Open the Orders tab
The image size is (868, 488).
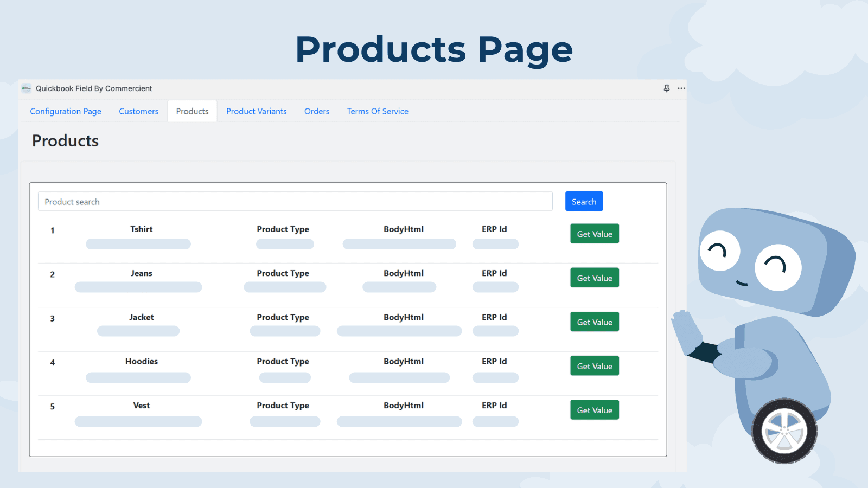click(x=317, y=111)
